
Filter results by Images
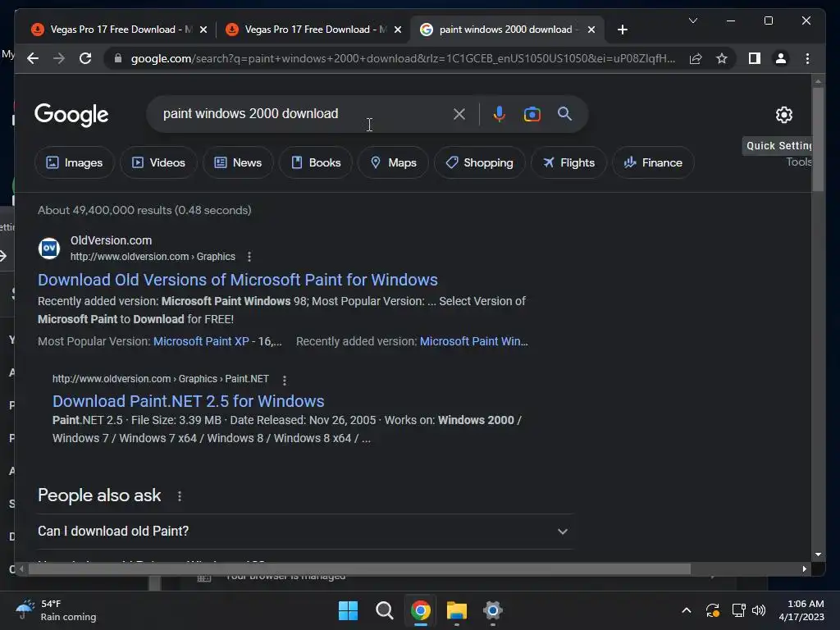(x=75, y=162)
